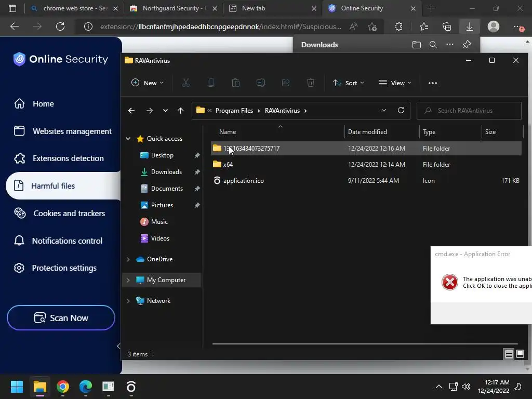Switch to Northguard Security browser tab
The width and height of the screenshot is (532, 399).
(174, 8)
